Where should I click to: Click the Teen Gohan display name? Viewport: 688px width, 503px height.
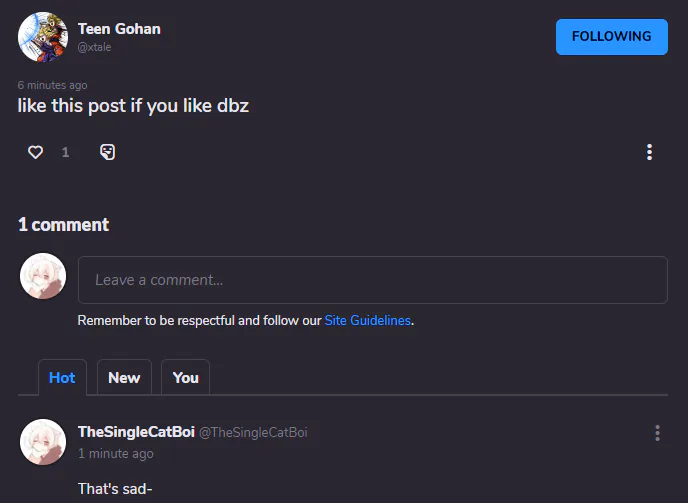coord(119,29)
